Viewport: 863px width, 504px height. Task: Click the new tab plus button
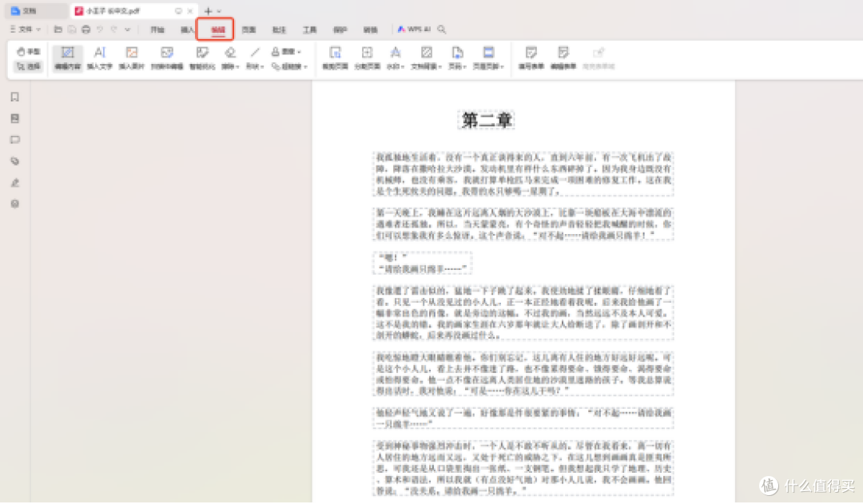pos(208,11)
